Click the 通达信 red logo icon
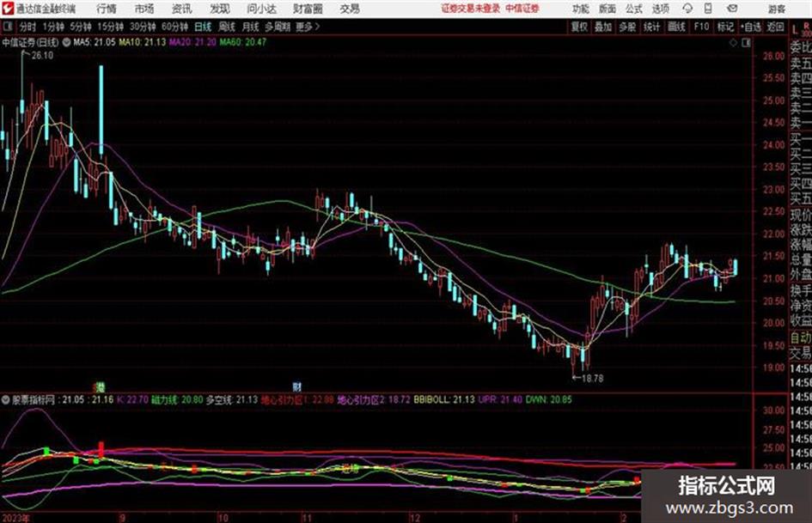The width and height of the screenshot is (812, 523). tap(7, 9)
